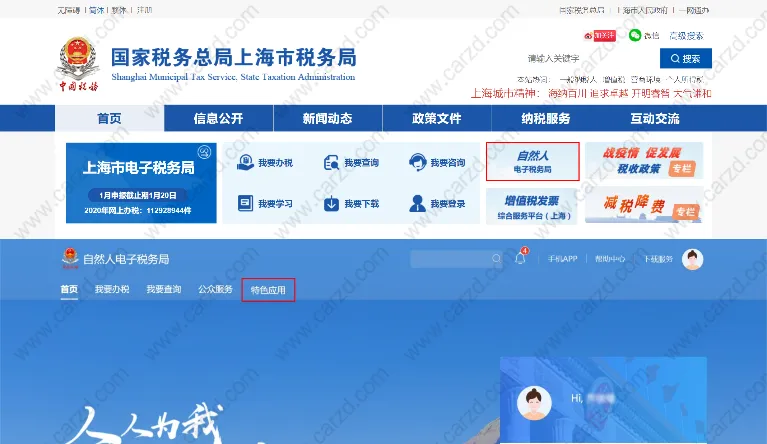Click the 我要查询 query icon
Viewport: 767px width, 444px height.
331,162
